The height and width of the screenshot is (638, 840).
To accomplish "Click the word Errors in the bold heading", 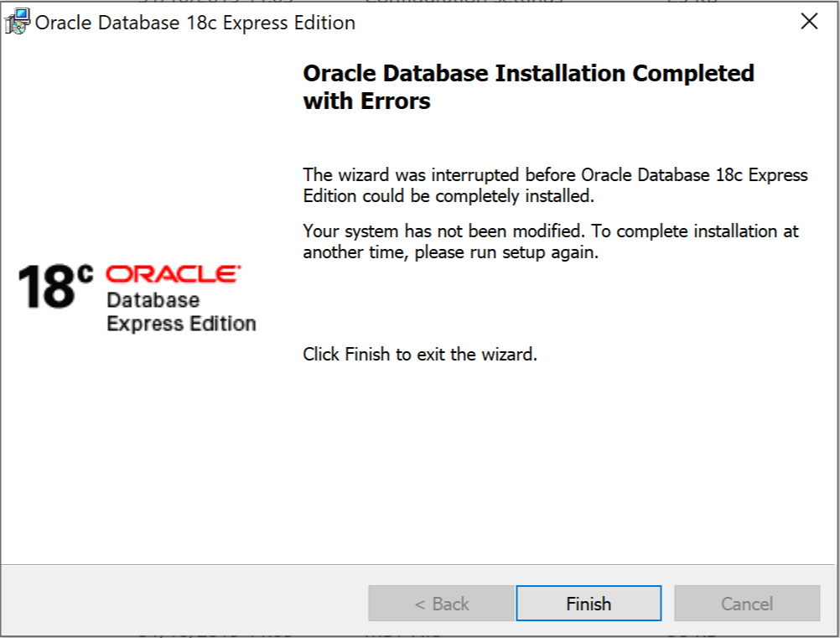I will tap(396, 101).
